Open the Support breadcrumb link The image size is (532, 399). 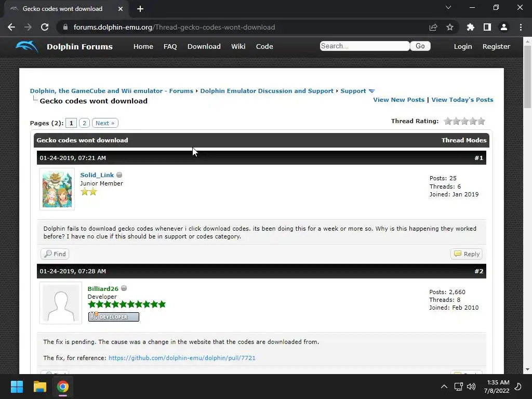click(x=353, y=91)
